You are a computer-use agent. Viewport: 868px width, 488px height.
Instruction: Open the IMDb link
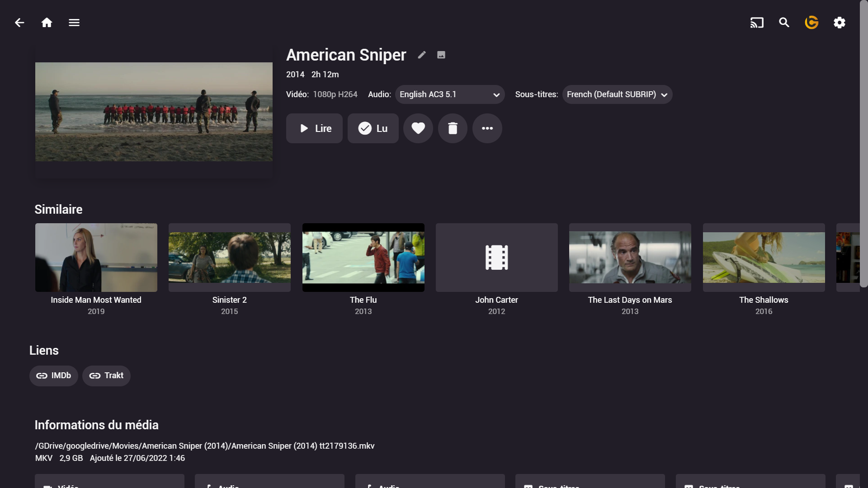(54, 375)
